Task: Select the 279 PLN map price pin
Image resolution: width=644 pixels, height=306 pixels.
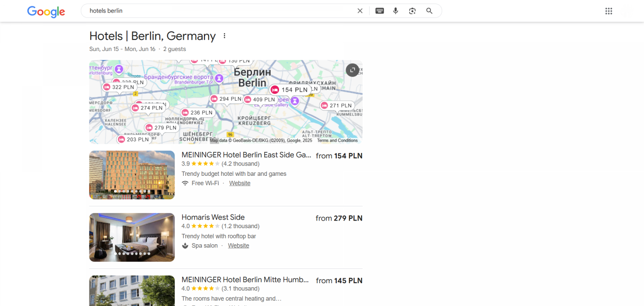Action: [x=162, y=127]
